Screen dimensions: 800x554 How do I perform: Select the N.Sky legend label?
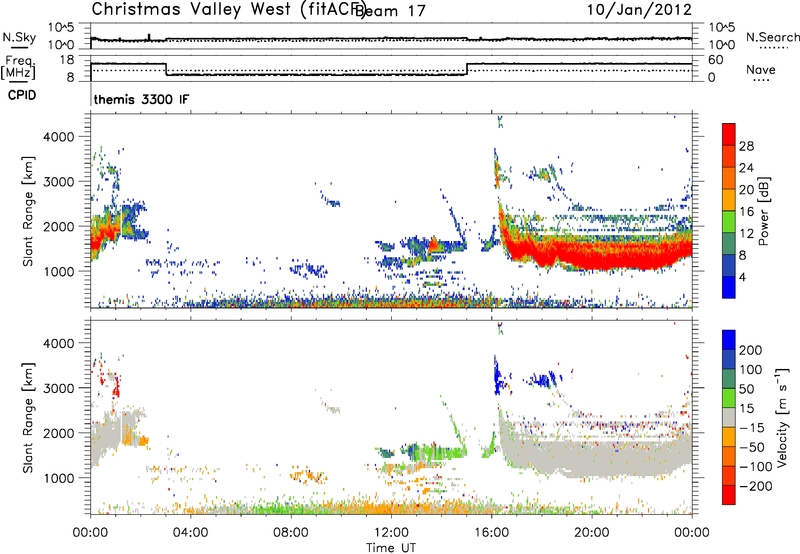[19, 37]
